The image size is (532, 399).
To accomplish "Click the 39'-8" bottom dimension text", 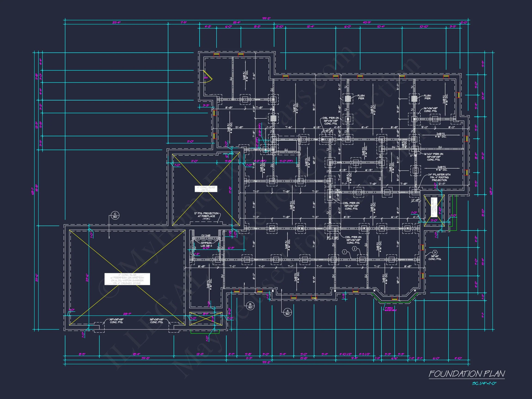I will point(145,358).
